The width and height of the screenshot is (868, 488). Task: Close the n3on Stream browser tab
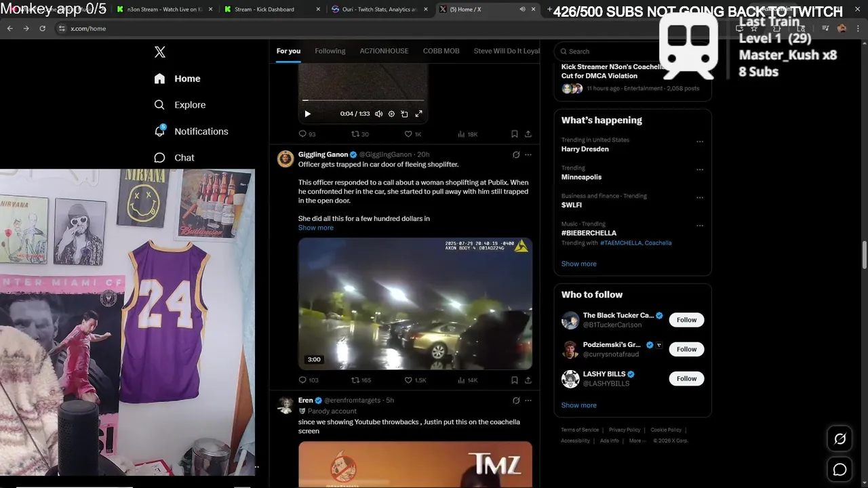pos(210,9)
